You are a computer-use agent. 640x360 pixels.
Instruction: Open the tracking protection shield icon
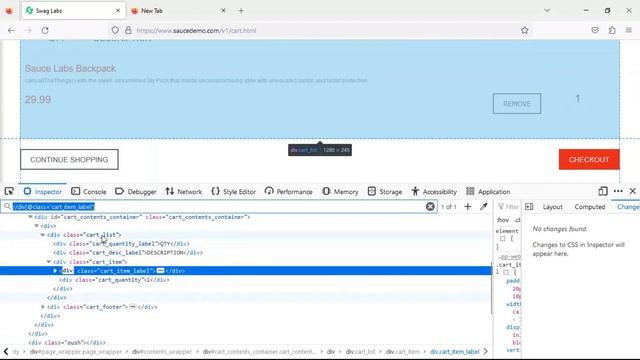[115, 30]
